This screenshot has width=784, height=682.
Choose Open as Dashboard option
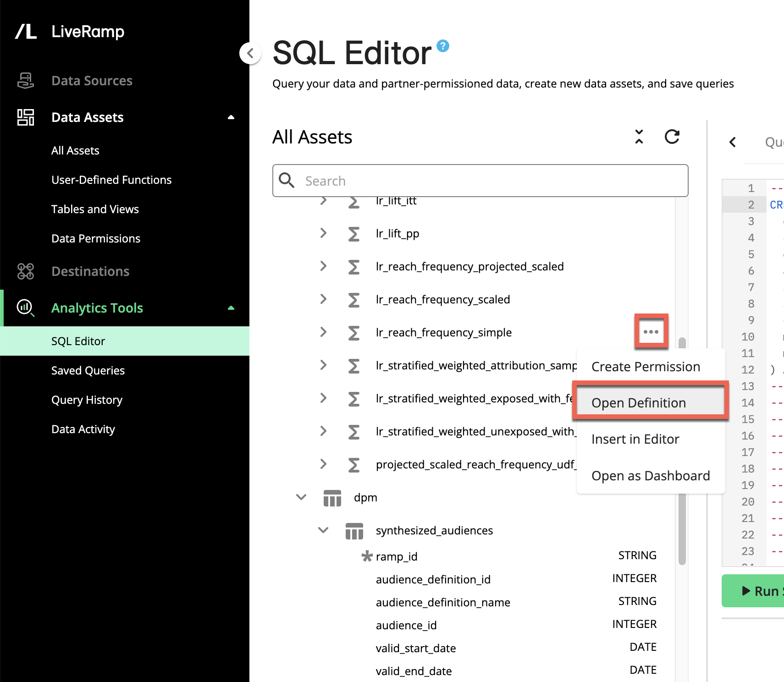(651, 476)
